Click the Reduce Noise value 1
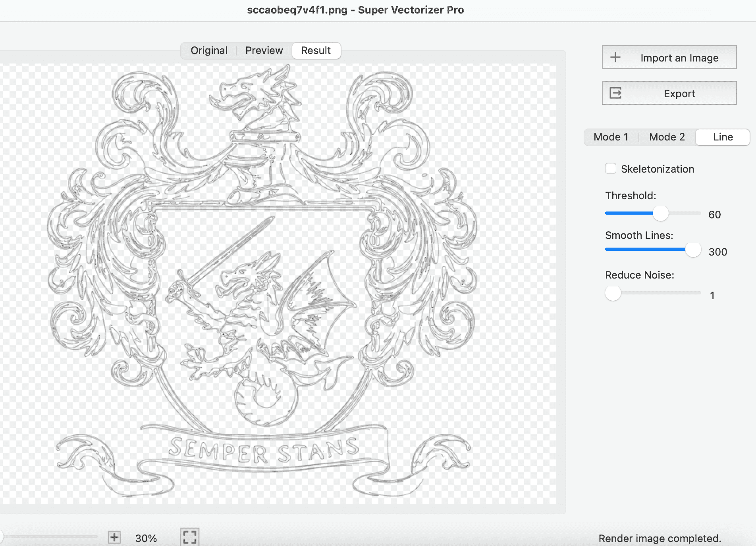 point(712,296)
